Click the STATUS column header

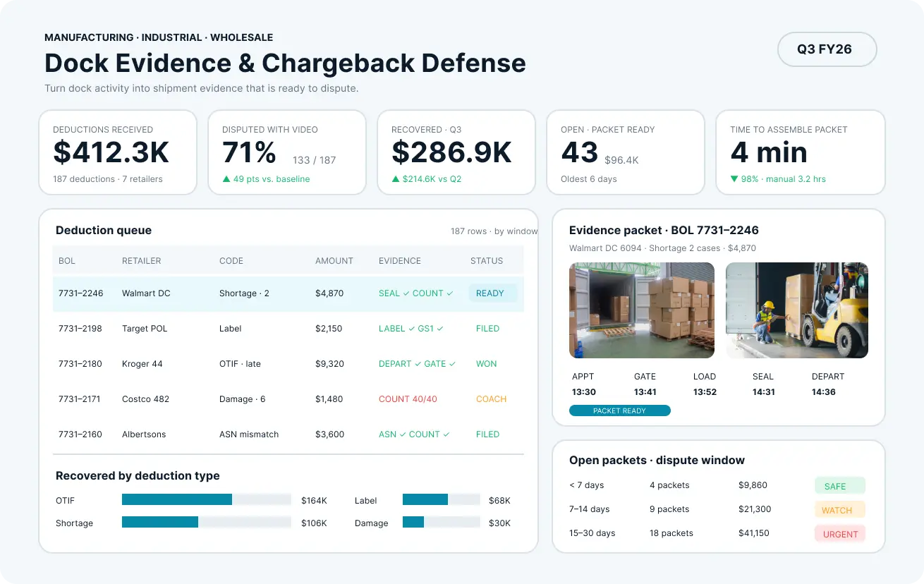coord(487,261)
